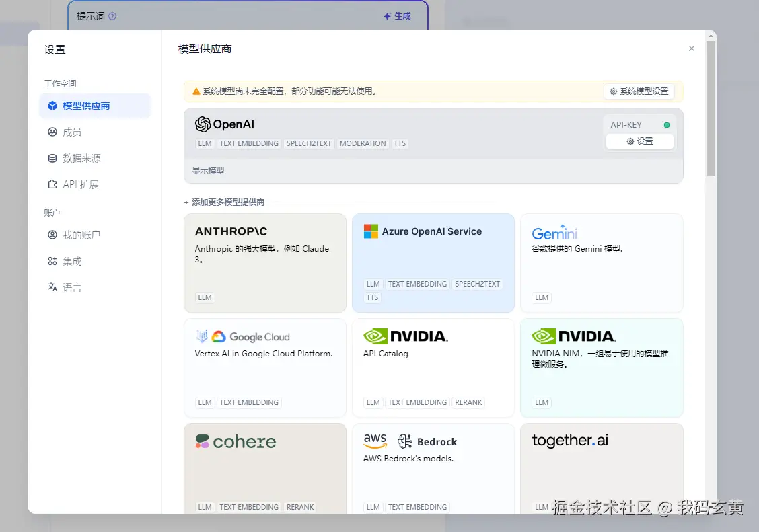Viewport: 759px width, 532px height.
Task: Click the LLM tag on Gemini card
Action: point(542,297)
